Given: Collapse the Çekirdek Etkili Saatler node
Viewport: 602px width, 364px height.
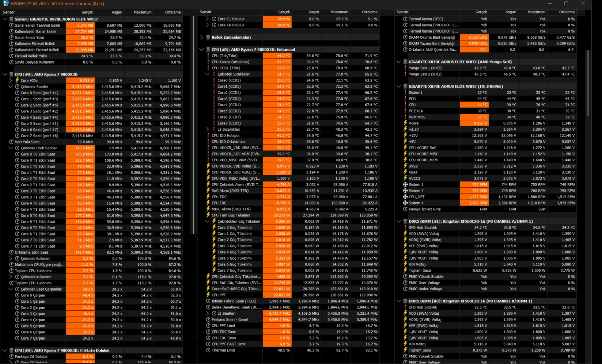Looking at the screenshot, I should click(11, 148).
